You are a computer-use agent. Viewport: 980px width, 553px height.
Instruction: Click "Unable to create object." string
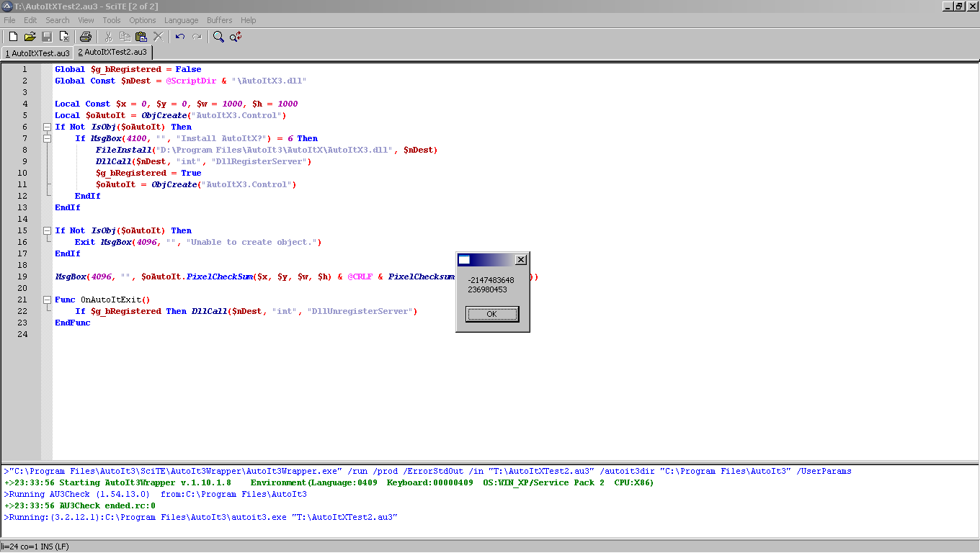tap(251, 242)
